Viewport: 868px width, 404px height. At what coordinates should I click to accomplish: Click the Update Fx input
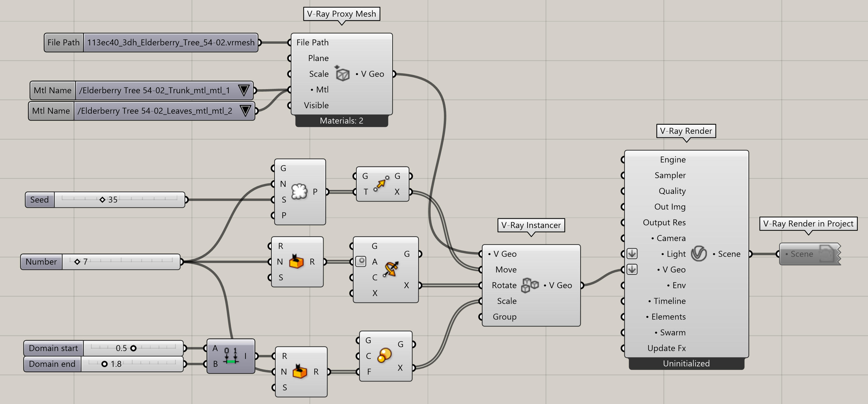coord(667,348)
